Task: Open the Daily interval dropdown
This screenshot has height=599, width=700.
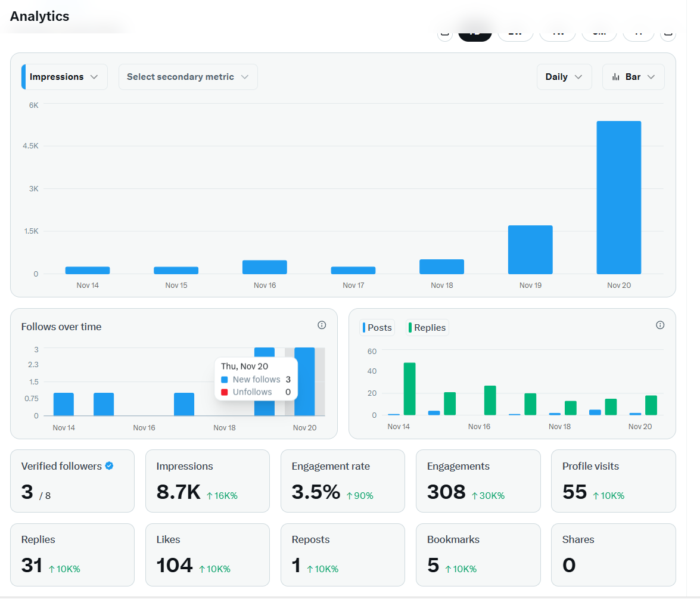Action: [564, 77]
